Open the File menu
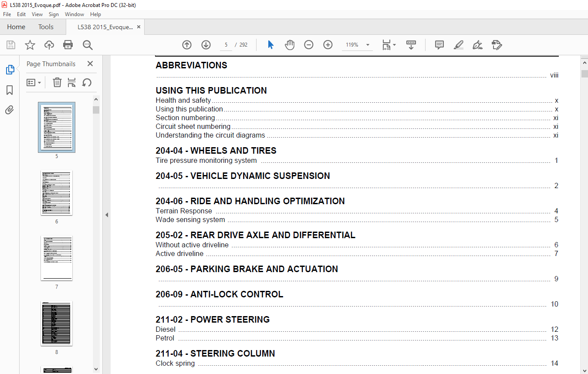The width and height of the screenshot is (588, 374). coord(7,14)
